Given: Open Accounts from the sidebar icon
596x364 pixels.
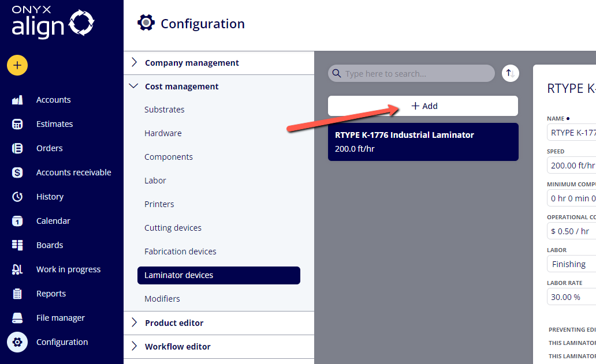Looking at the screenshot, I should (x=17, y=100).
